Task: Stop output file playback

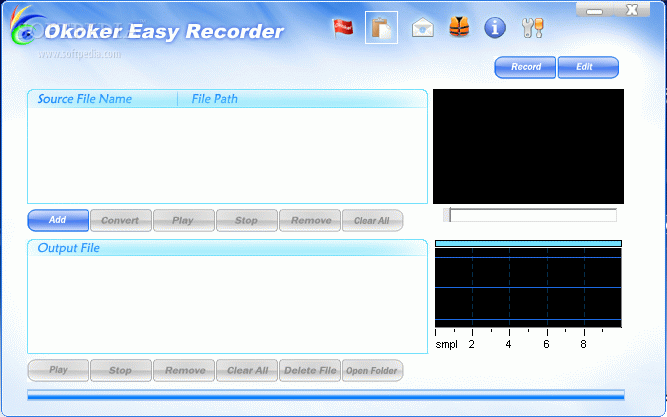Action: coord(121,370)
